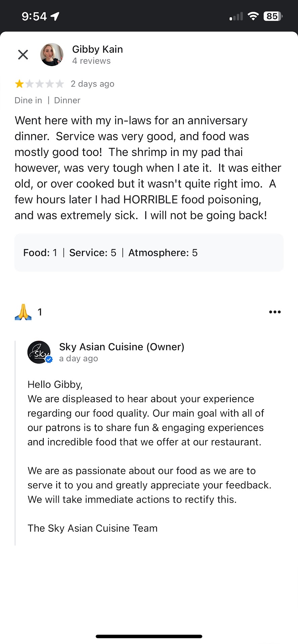This screenshot has width=298, height=644.
Task: Tap the blue verified badge
Action: [x=49, y=360]
